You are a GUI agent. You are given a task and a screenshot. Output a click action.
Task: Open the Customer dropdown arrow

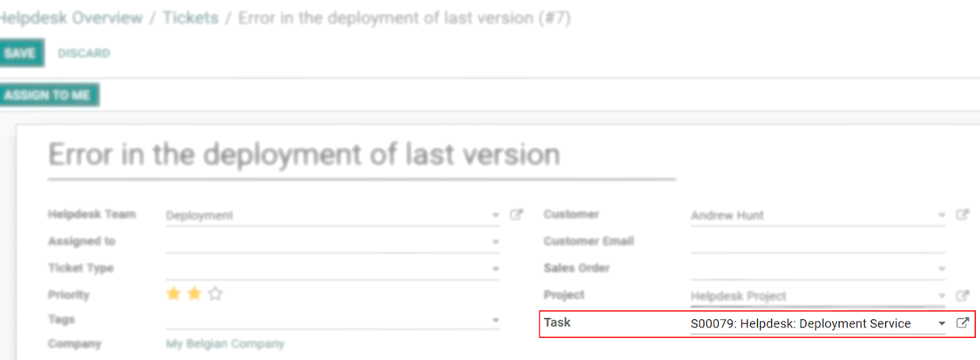[x=941, y=216]
